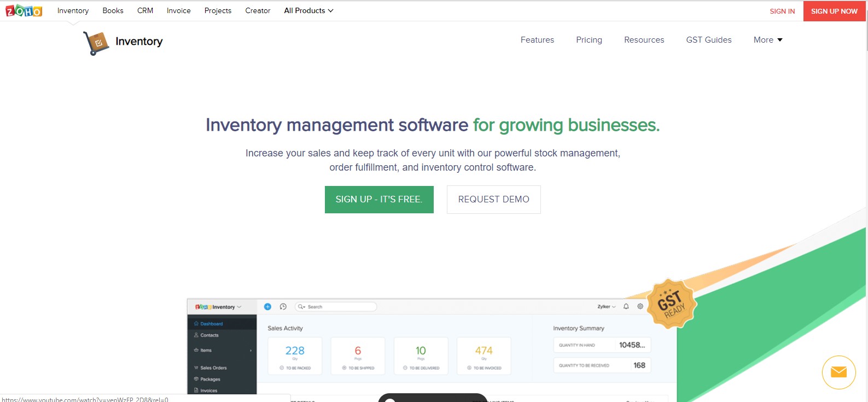This screenshot has height=402, width=868.
Task: Click the SIGN IN link
Action: [x=782, y=11]
